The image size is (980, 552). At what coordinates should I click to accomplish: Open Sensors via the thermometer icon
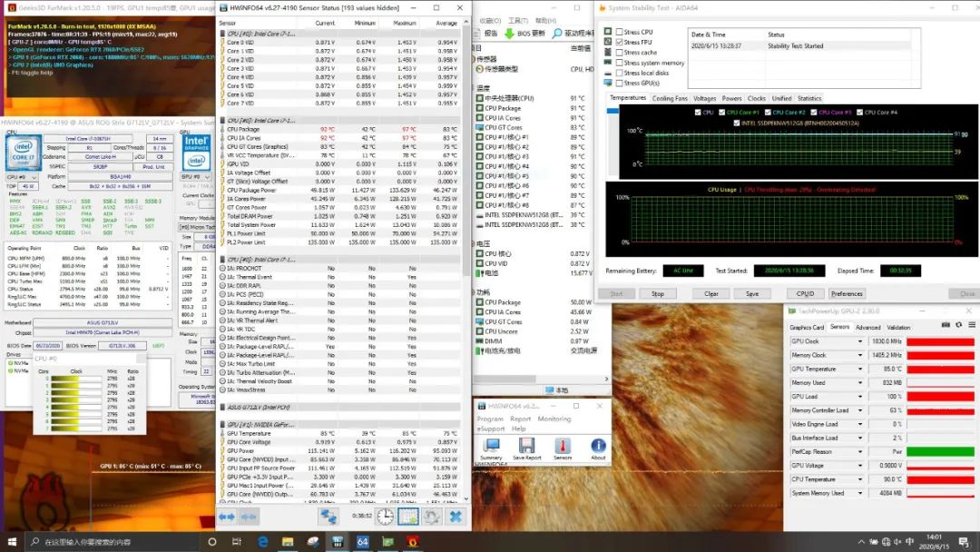pos(562,445)
